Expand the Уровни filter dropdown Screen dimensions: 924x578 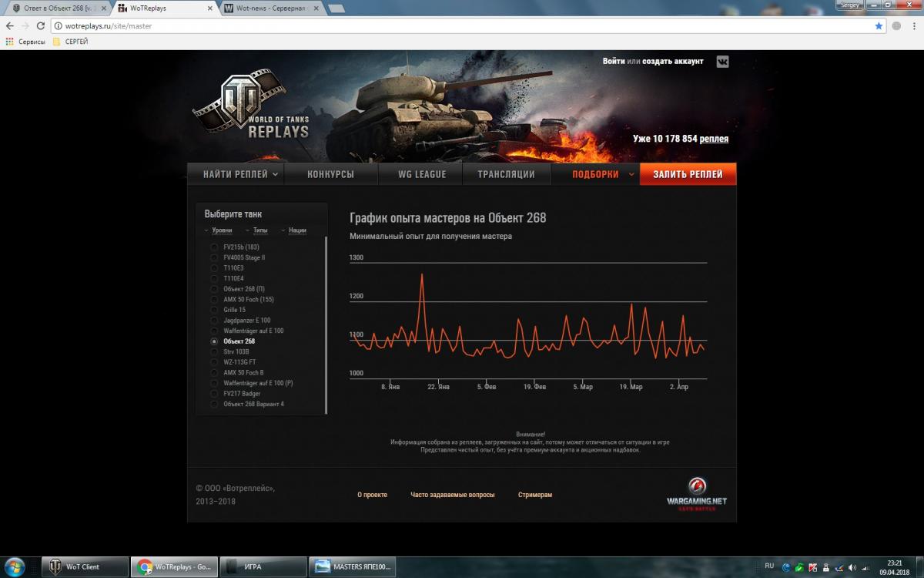(x=221, y=230)
